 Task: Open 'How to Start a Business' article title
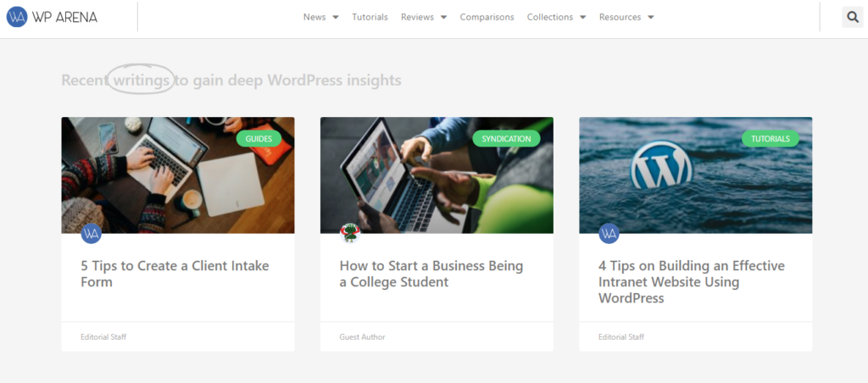point(431,274)
